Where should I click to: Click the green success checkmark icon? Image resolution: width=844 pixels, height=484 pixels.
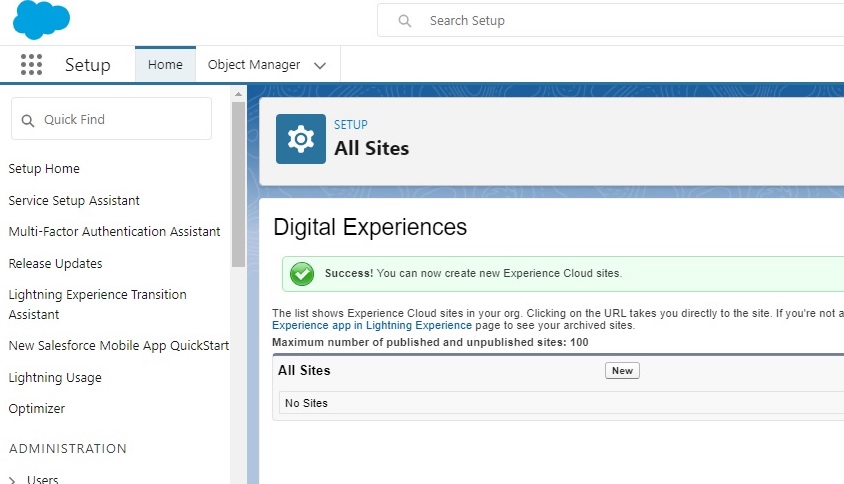click(x=302, y=273)
